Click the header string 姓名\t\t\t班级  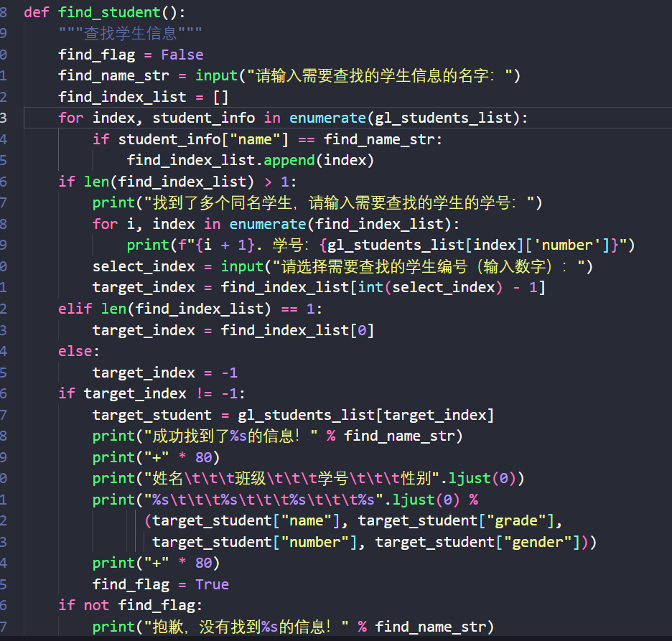tap(291, 479)
